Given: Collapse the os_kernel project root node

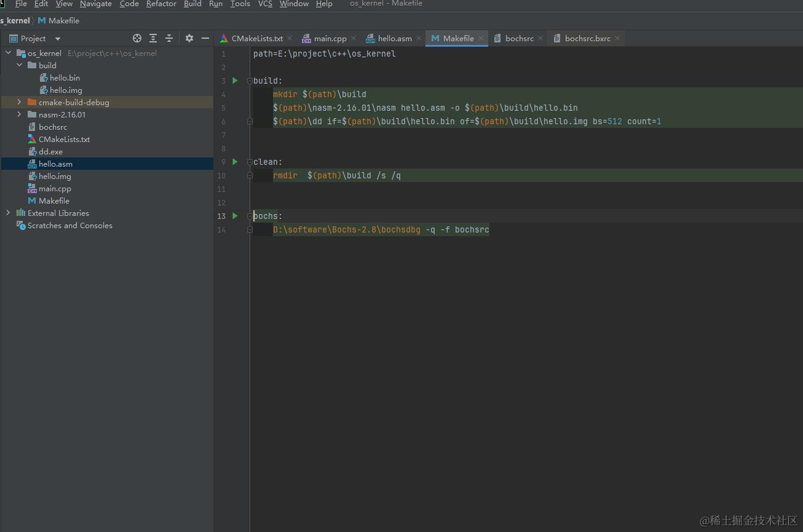Looking at the screenshot, I should [8, 53].
